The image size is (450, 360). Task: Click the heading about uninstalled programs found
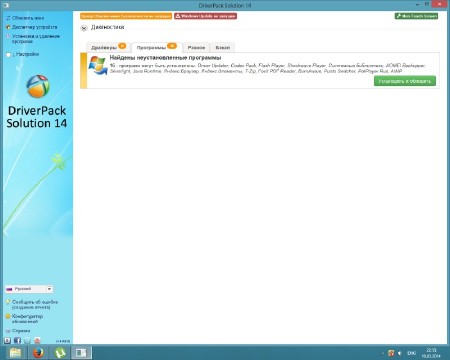click(x=165, y=58)
